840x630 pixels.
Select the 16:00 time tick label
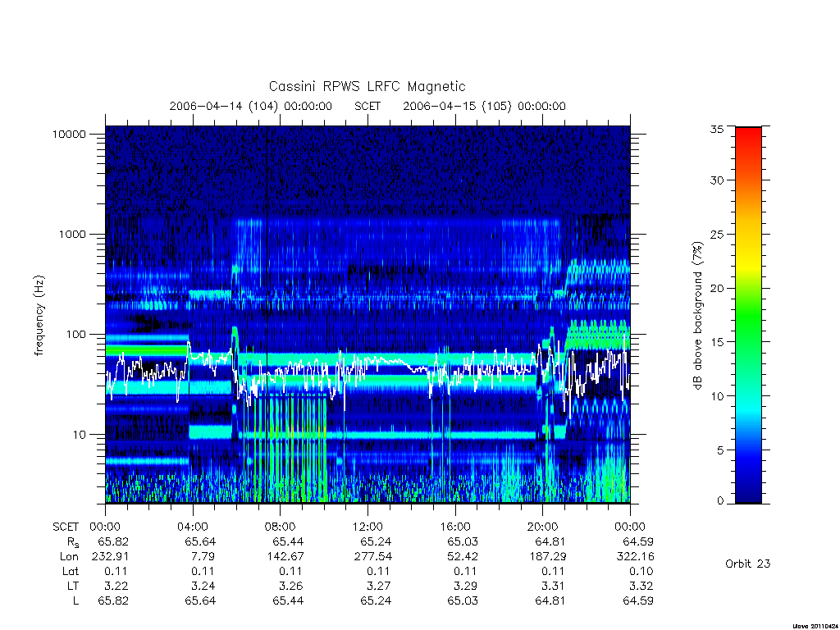(x=454, y=527)
